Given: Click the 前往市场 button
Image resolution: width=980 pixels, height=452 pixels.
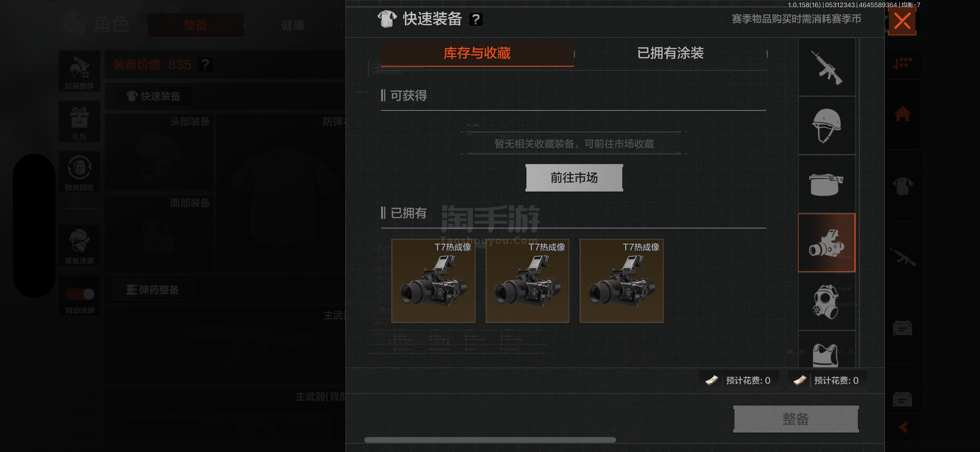Looking at the screenshot, I should click(574, 178).
